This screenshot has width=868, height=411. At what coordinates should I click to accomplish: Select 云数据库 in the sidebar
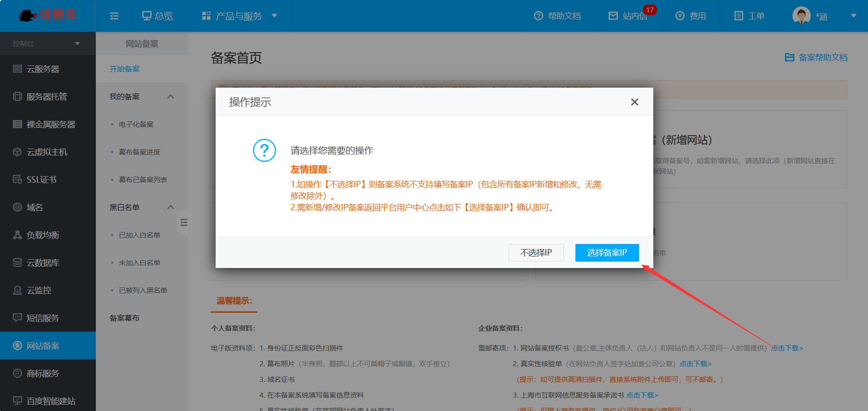tap(43, 263)
